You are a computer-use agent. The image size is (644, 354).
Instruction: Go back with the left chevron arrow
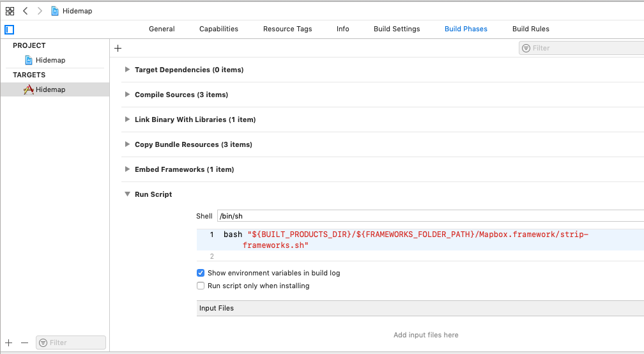[x=25, y=11]
